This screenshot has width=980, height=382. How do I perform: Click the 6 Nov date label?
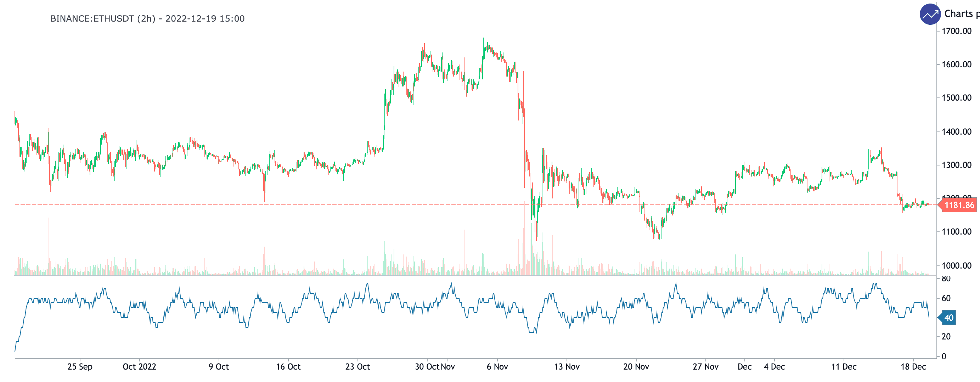tap(497, 367)
